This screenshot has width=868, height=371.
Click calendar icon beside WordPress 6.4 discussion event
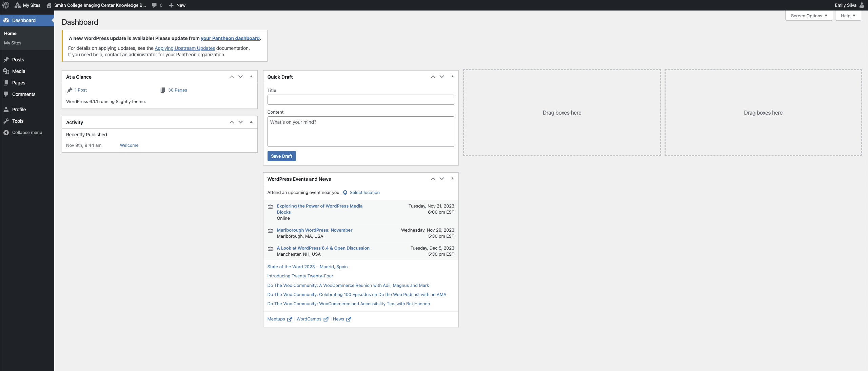tap(271, 249)
